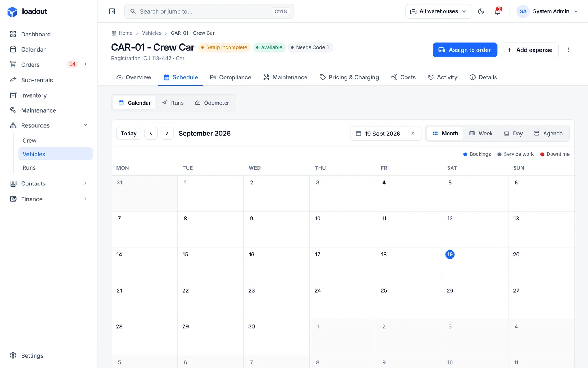The image size is (588, 368).
Task: Select Month calendar view
Action: pos(445,134)
